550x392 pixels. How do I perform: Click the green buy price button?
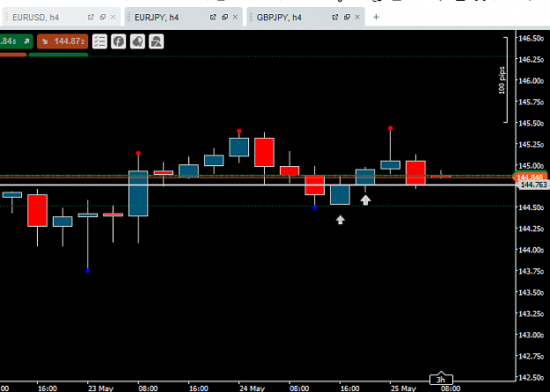coord(16,41)
